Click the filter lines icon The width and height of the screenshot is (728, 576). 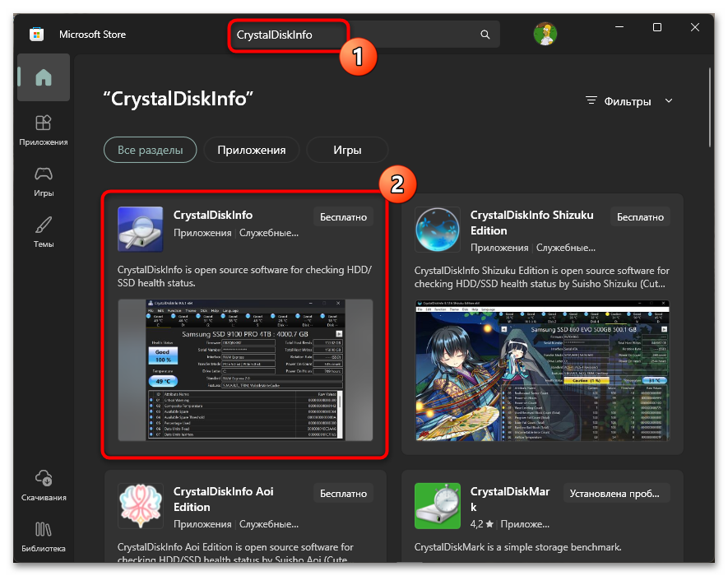tap(591, 100)
